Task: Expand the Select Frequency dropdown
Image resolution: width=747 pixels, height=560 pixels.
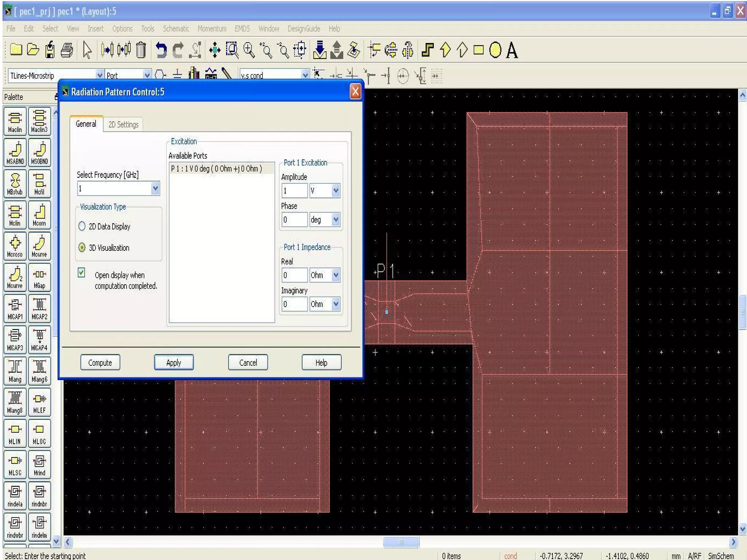Action: [155, 188]
